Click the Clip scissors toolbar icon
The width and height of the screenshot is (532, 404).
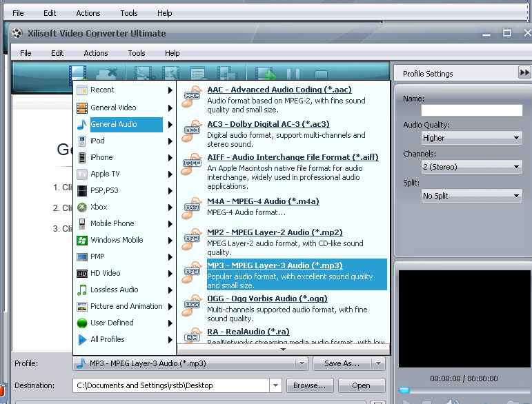tap(144, 74)
